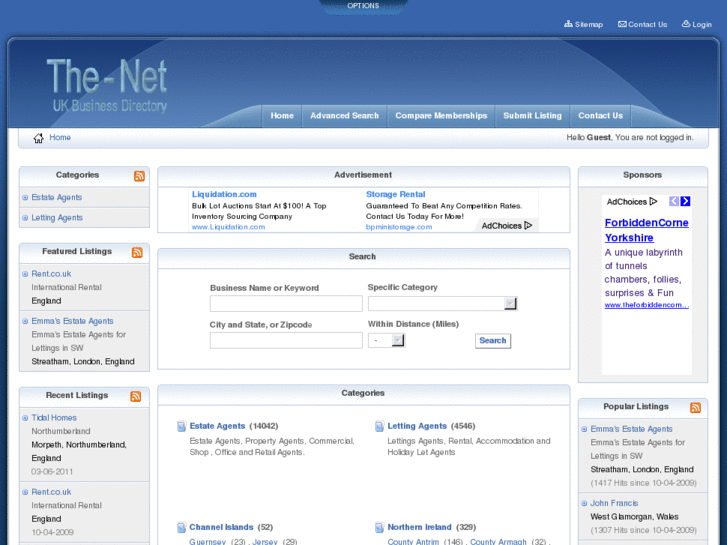
Task: Click the Login user icon
Action: 686,24
